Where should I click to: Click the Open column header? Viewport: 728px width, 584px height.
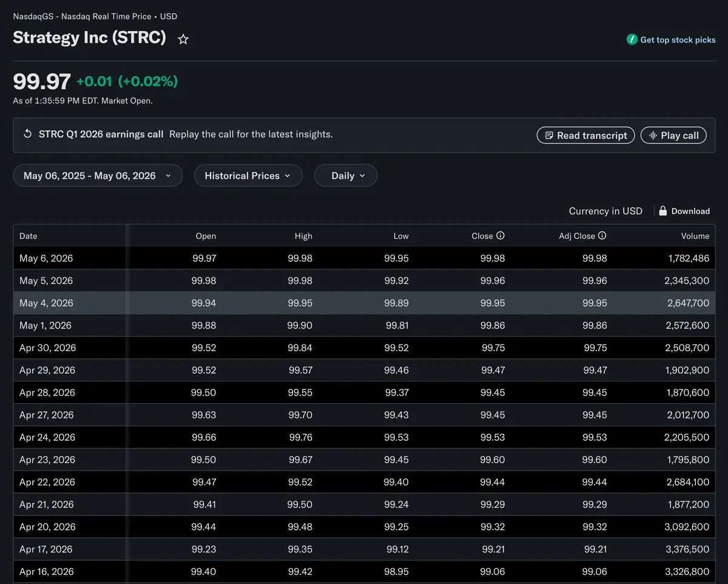pyautogui.click(x=206, y=236)
